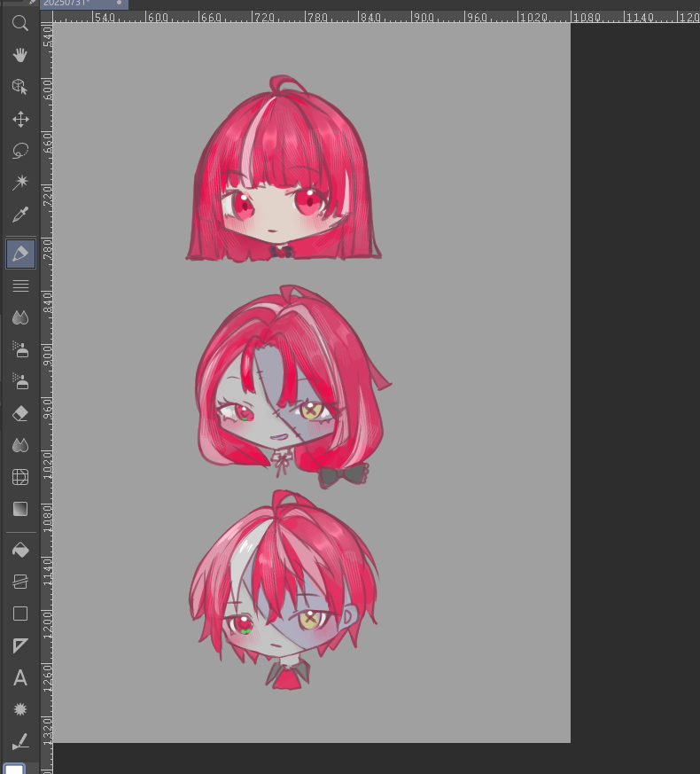
Task: Select the Brush tool below the lines icon
Action: tap(20, 317)
